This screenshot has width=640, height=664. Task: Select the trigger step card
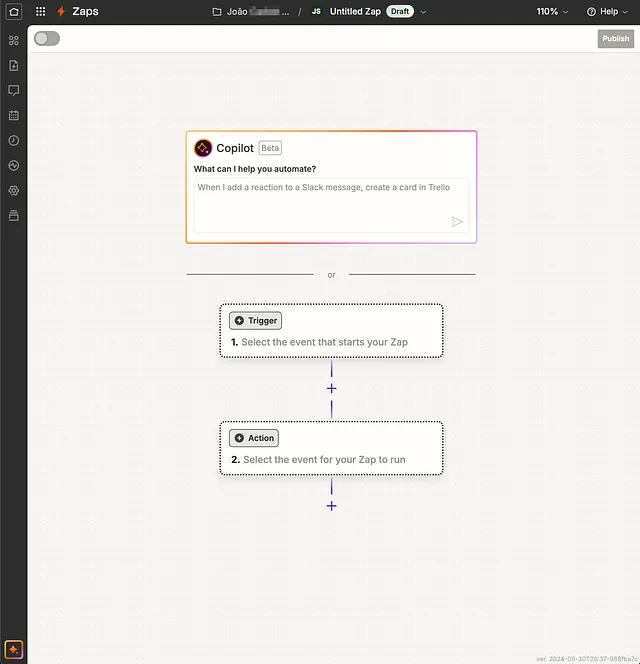click(x=331, y=330)
